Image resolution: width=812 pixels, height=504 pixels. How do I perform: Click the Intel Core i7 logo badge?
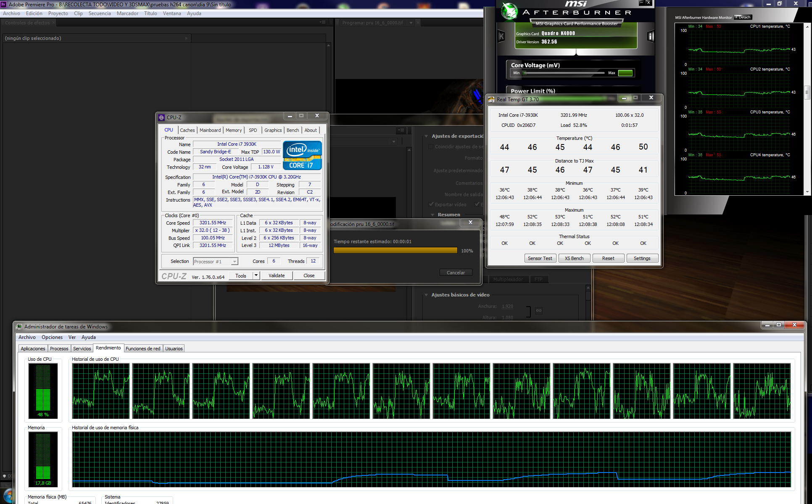pos(302,155)
